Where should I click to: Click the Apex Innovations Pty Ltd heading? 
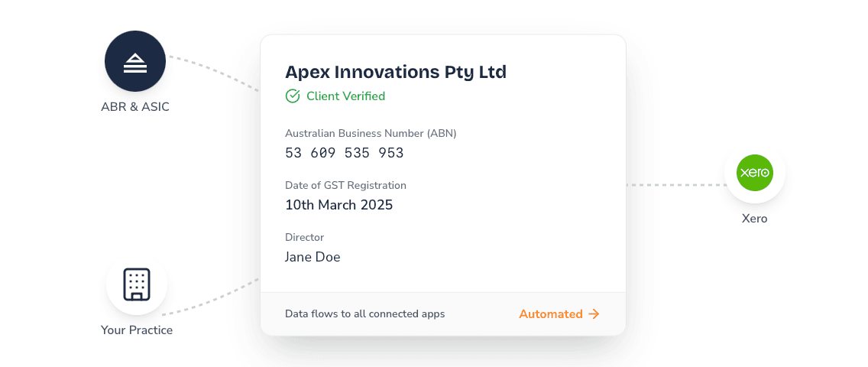pos(395,72)
